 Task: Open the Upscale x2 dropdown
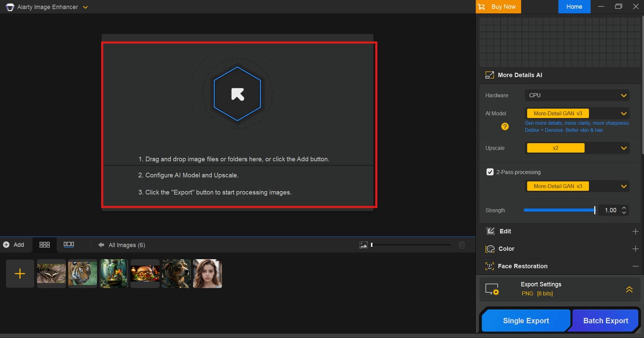pyautogui.click(x=577, y=148)
